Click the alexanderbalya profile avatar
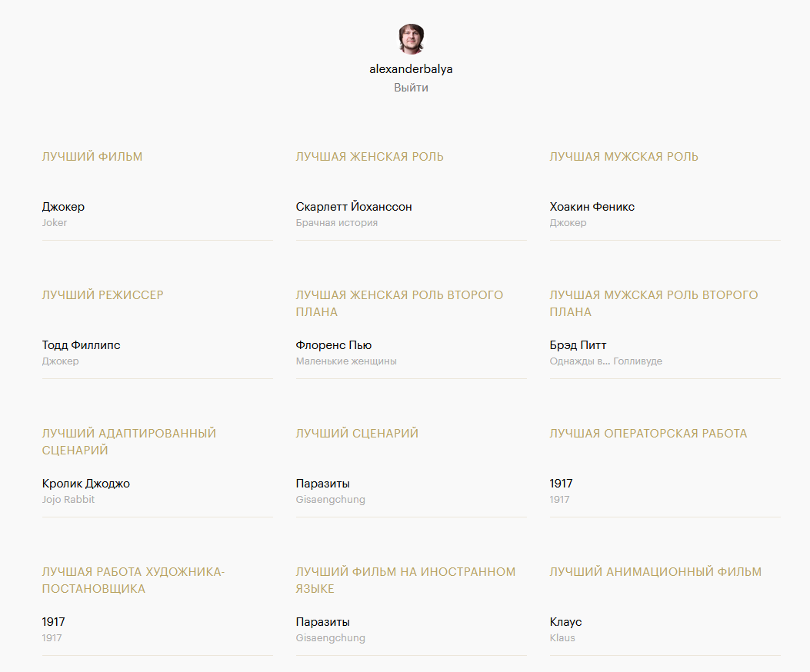This screenshot has height=672, width=810. coord(411,39)
